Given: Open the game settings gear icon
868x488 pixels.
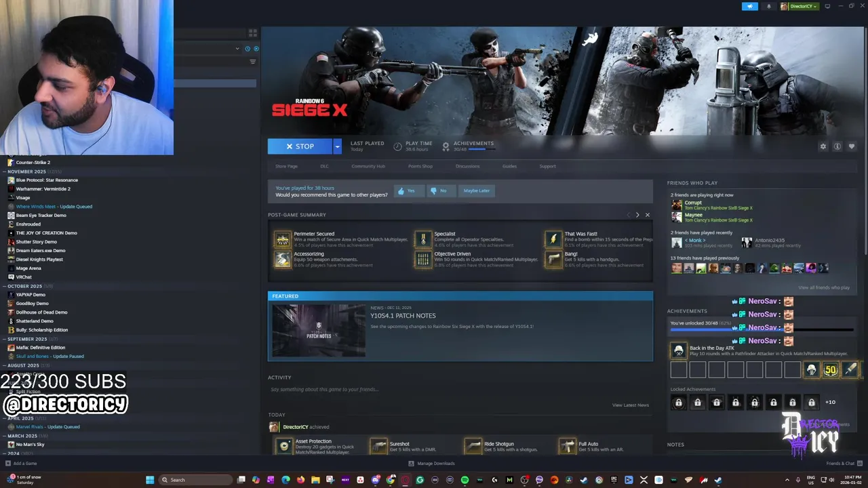Looking at the screenshot, I should point(823,146).
